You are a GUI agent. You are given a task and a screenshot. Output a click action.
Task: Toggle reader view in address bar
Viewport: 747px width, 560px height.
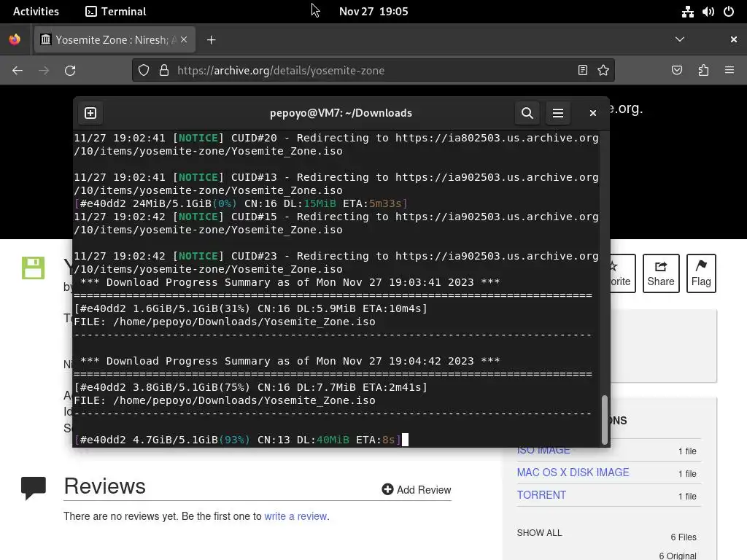582,71
